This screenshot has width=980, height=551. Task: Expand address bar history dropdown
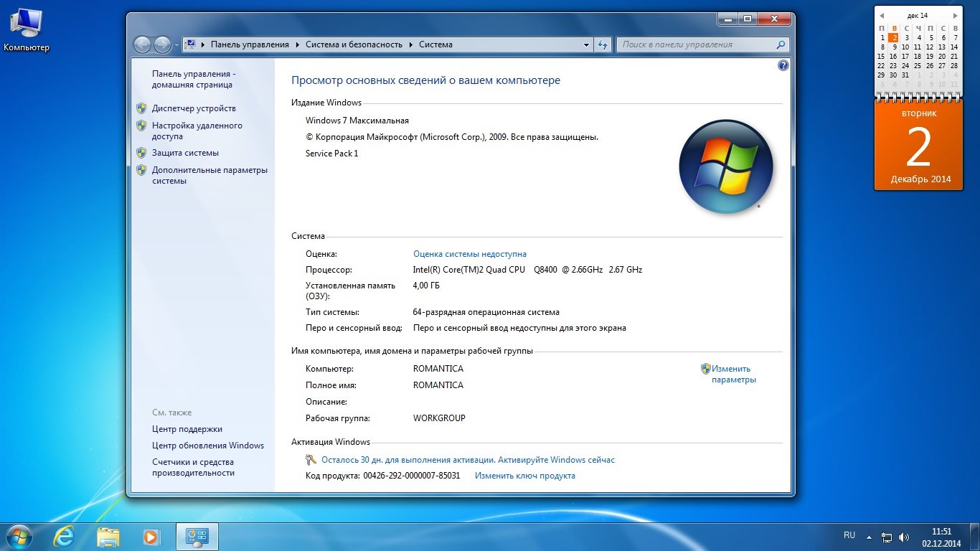[x=586, y=44]
